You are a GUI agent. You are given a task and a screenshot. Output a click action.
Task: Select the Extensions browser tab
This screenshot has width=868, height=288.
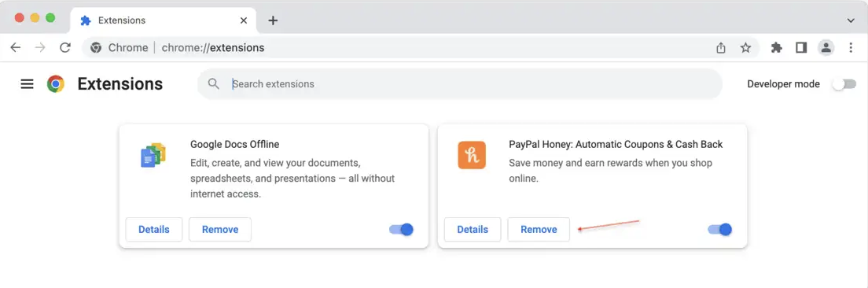164,20
